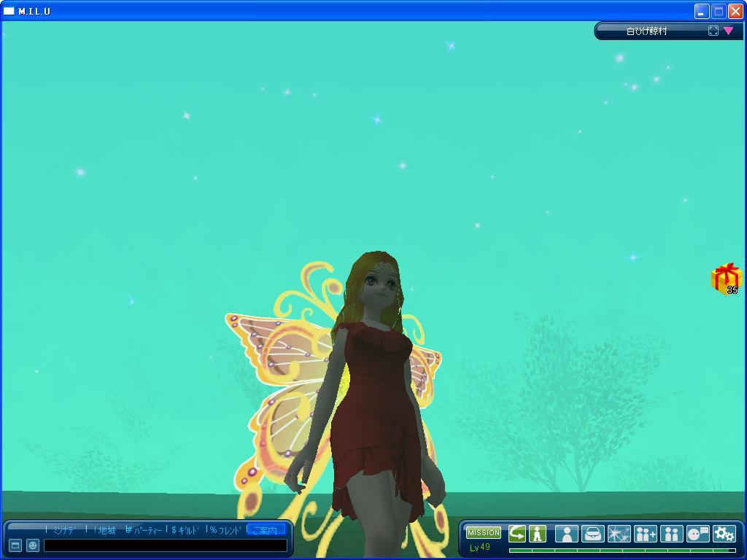Click the green walking figure icon
Viewport: 747px width, 560px height.
coord(538,533)
